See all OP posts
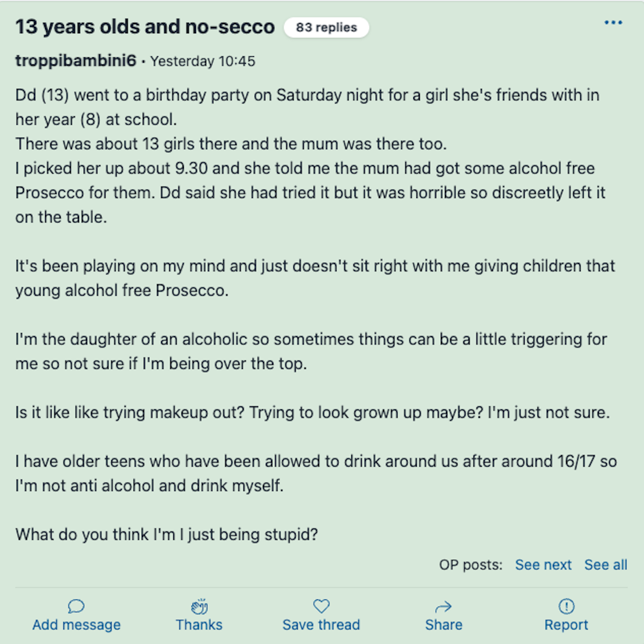 606,565
